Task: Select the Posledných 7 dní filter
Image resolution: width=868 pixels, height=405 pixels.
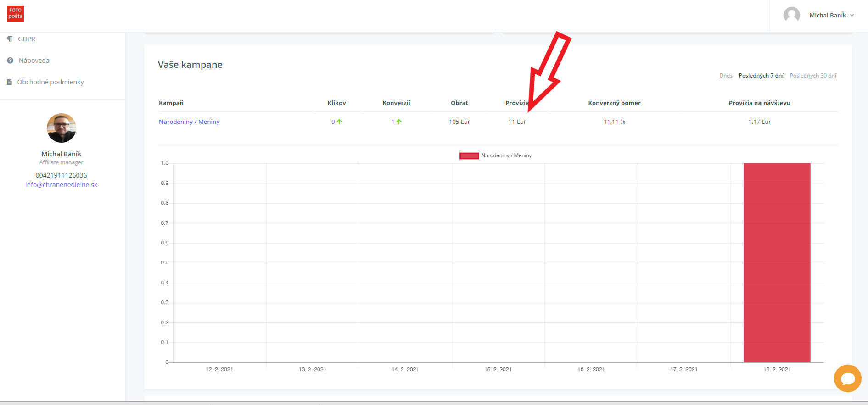Action: 761,76
